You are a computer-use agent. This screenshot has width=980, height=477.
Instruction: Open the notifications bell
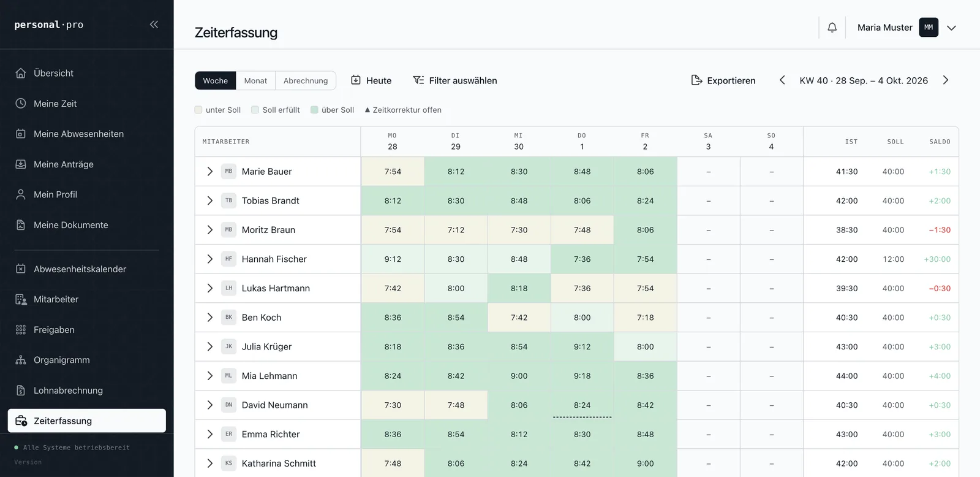tap(832, 28)
